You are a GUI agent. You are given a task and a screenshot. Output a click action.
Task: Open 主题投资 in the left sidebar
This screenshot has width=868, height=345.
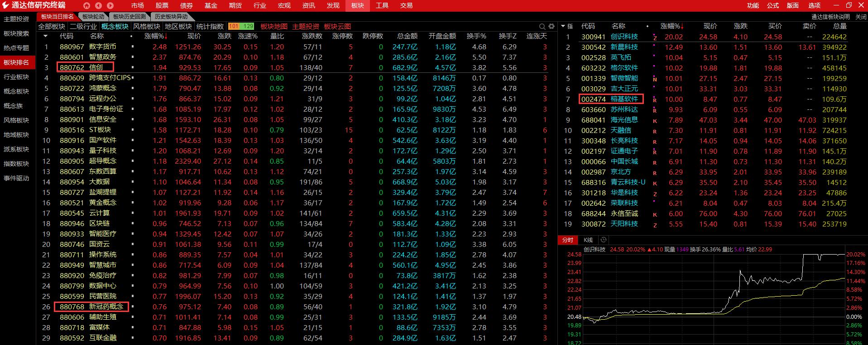[16, 19]
